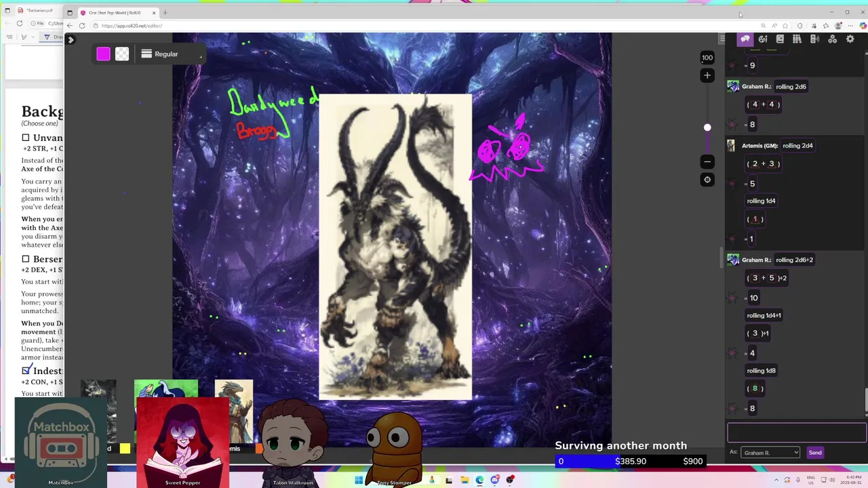Open the Copilot icon
The height and width of the screenshot is (488, 868).
tap(863, 26)
